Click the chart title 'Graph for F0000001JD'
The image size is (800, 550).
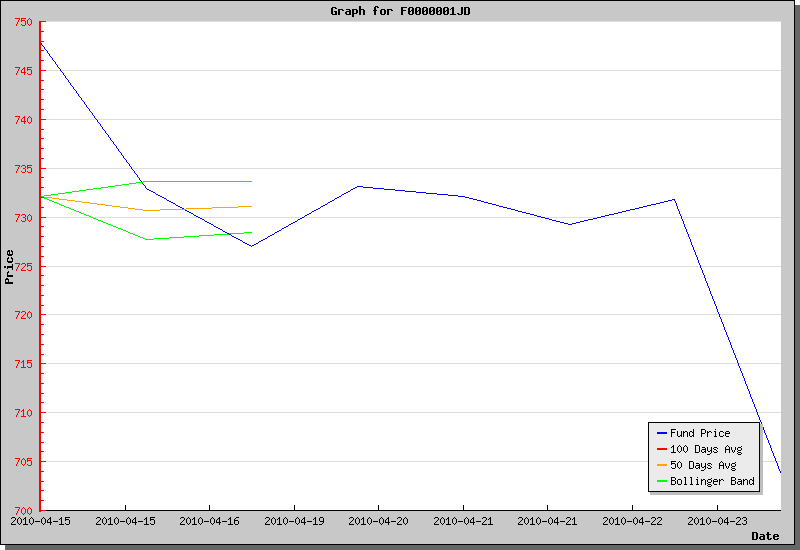pyautogui.click(x=400, y=11)
